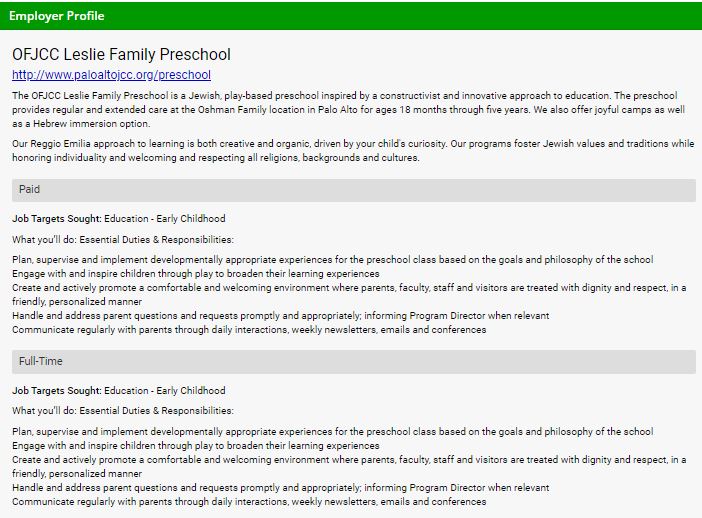This screenshot has width=702, height=518.
Task: Click the "Our Reggio Emilia approach" paragraph
Action: click(350, 150)
